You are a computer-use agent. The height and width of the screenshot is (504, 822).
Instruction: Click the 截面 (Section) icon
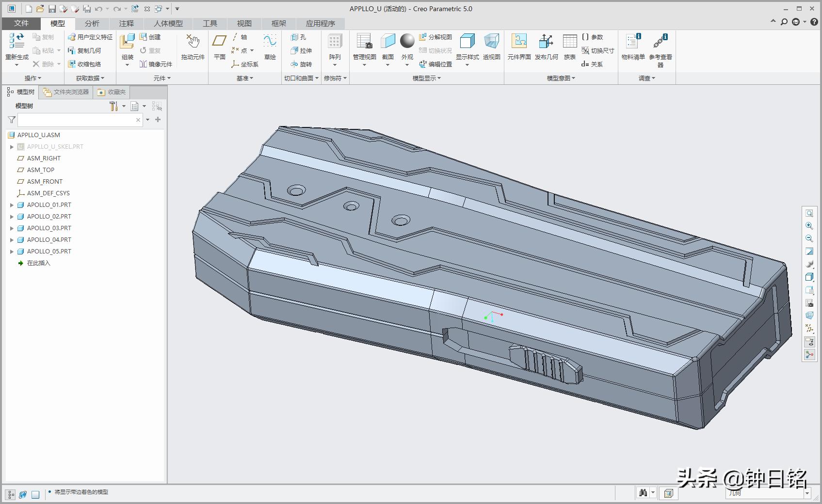click(387, 42)
